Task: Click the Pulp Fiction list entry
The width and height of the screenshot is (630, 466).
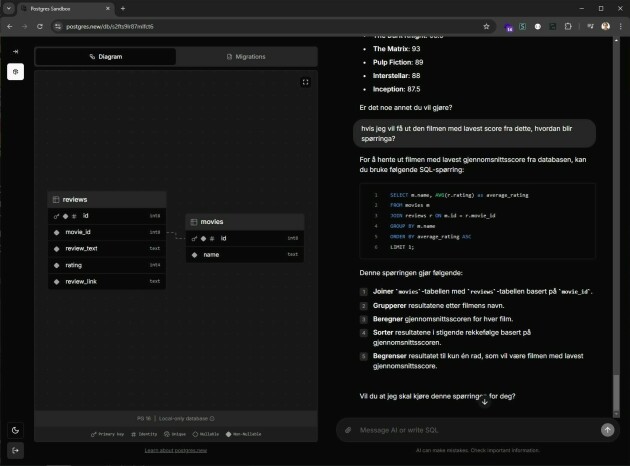Action: [398, 62]
